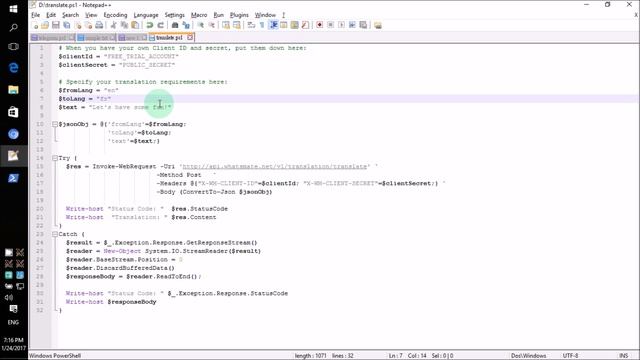The image size is (640, 360).
Task: Open Find using the binoculars icon
Action: click(x=175, y=25)
